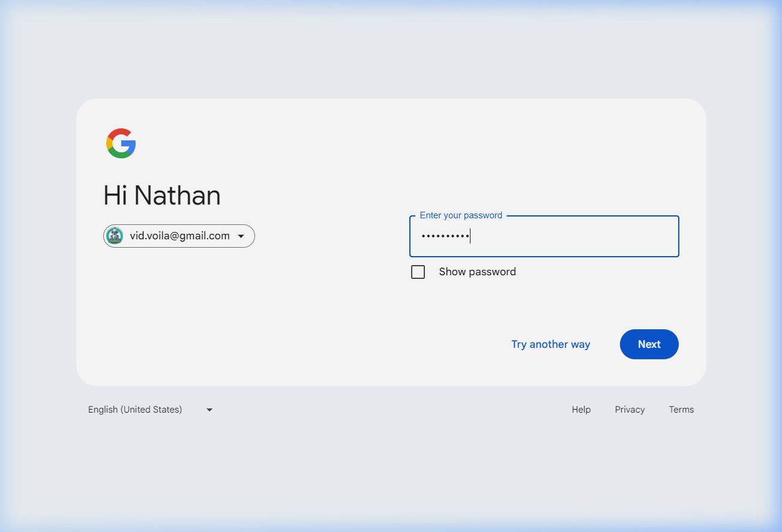
Task: Click the masked password dots
Action: [x=445, y=236]
